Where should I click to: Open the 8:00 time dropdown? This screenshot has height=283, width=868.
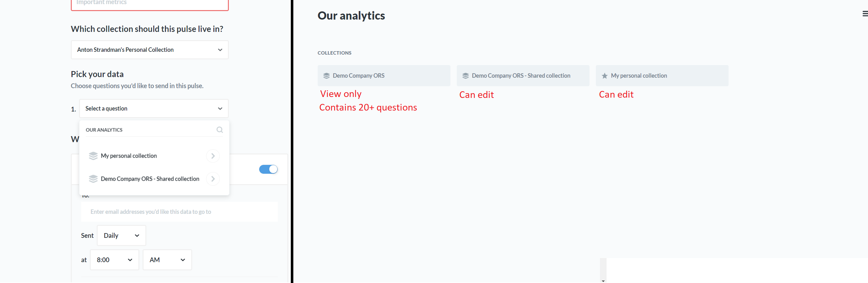114,259
